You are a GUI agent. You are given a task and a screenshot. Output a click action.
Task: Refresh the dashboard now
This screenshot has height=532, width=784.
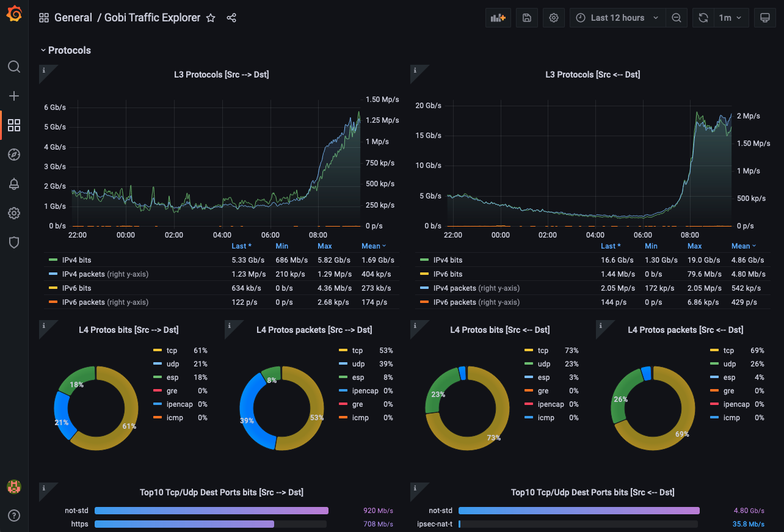pyautogui.click(x=703, y=18)
